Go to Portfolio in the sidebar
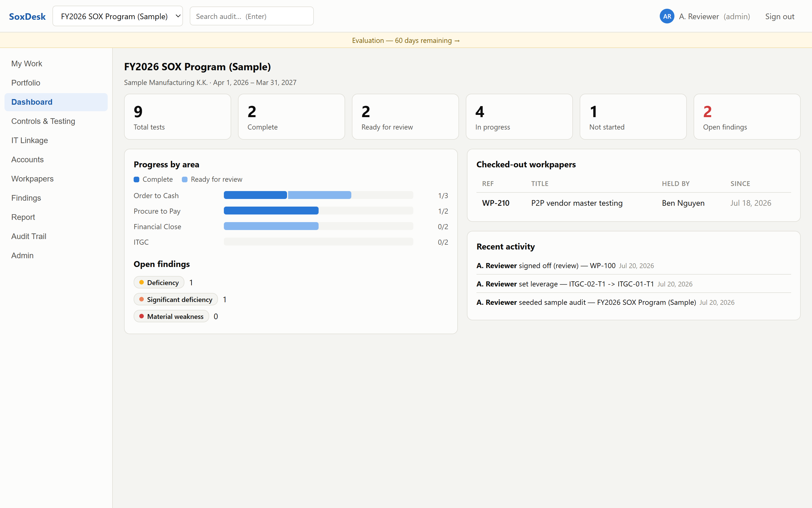The image size is (812, 508). (x=56, y=83)
